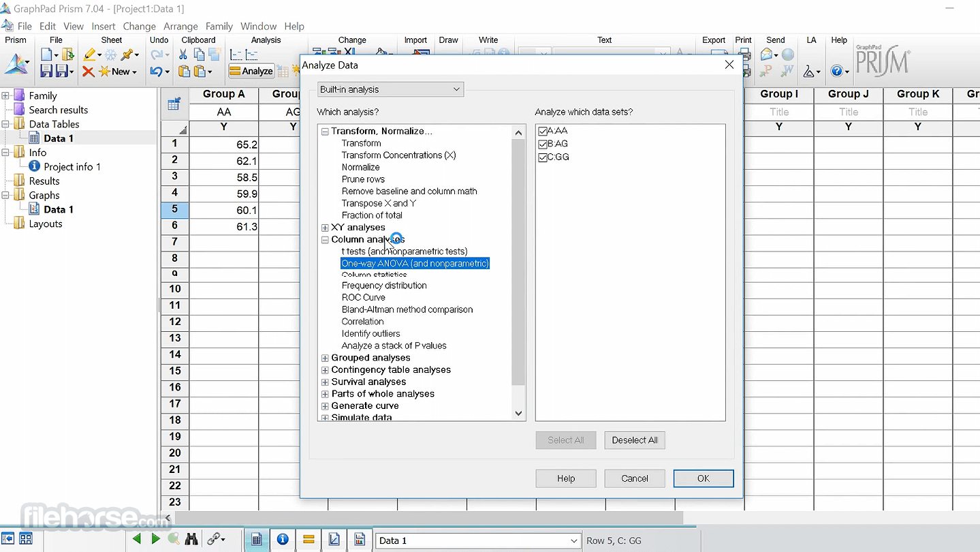Open the Edit menu
Screen dimensions: 980x552
[x=48, y=26]
